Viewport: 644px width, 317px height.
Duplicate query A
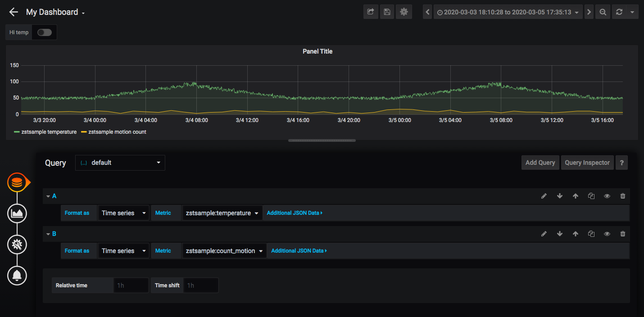pos(591,196)
